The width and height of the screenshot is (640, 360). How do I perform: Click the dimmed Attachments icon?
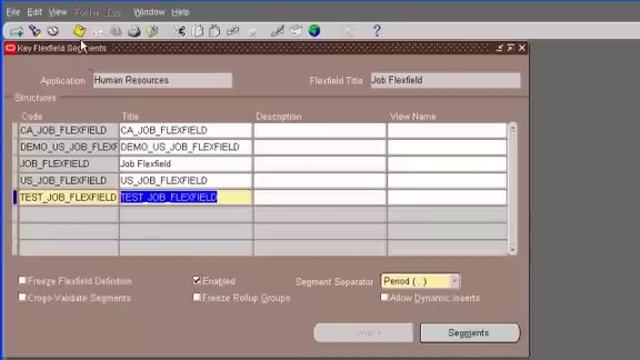pos(349,31)
